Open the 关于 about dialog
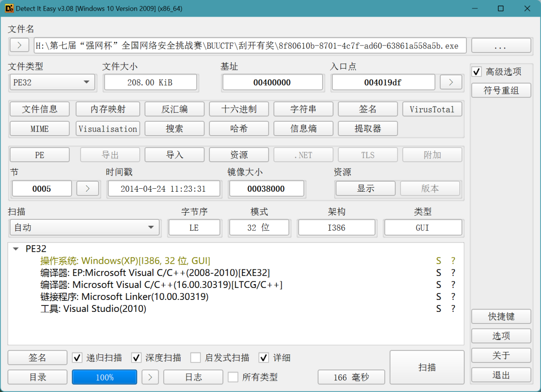Viewport: 541px width, 392px height. coord(501,355)
